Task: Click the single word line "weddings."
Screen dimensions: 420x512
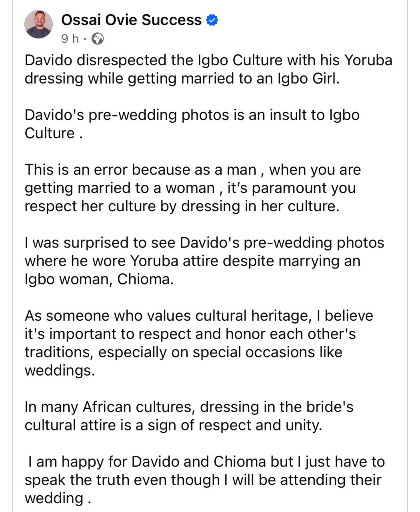Action: click(x=60, y=370)
